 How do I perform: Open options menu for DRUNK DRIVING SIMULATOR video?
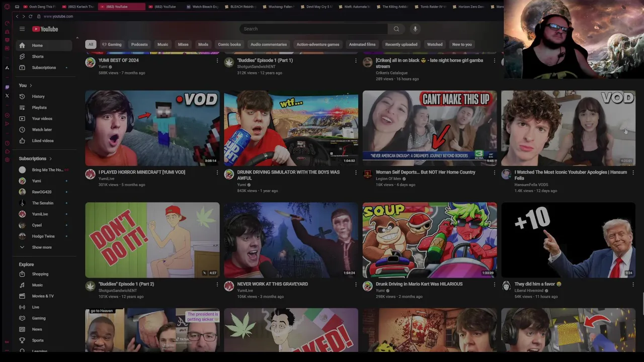click(x=356, y=172)
